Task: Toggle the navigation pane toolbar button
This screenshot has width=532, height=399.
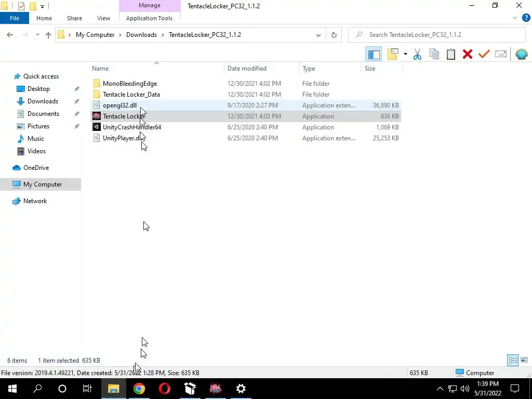Action: coord(374,54)
